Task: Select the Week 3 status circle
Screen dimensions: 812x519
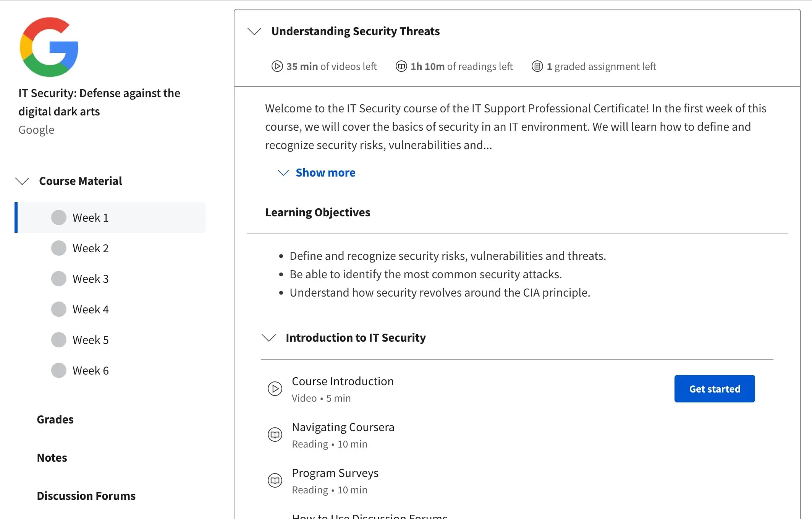Action: coord(59,279)
